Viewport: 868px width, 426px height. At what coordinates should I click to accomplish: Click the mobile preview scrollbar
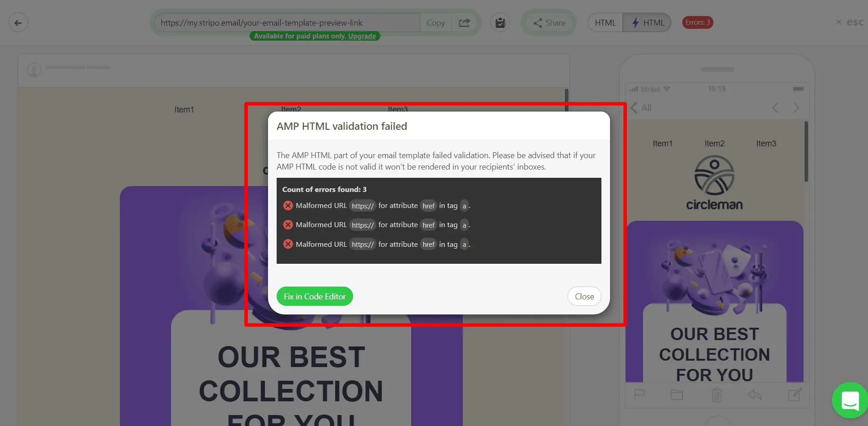(x=806, y=151)
